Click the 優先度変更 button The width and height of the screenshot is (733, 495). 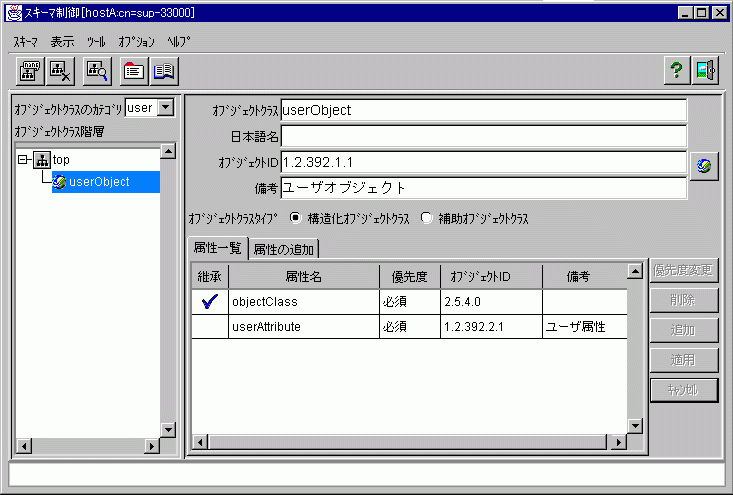tap(683, 270)
